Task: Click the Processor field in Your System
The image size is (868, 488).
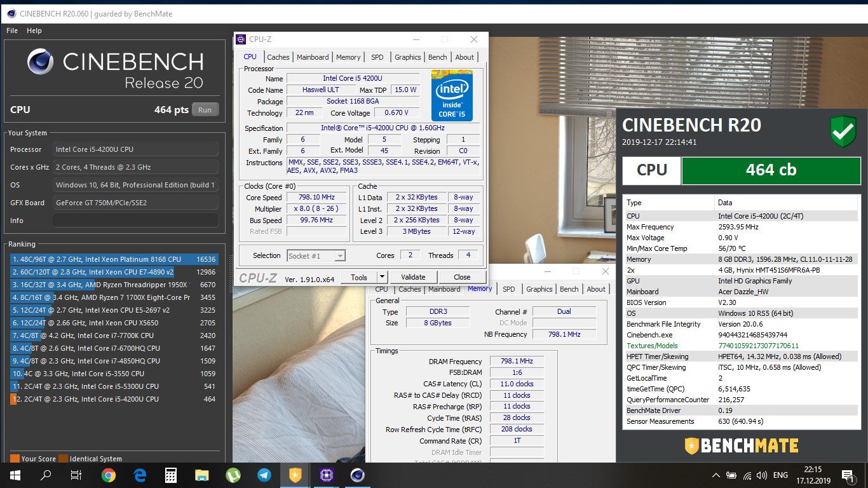Action: pyautogui.click(x=135, y=149)
